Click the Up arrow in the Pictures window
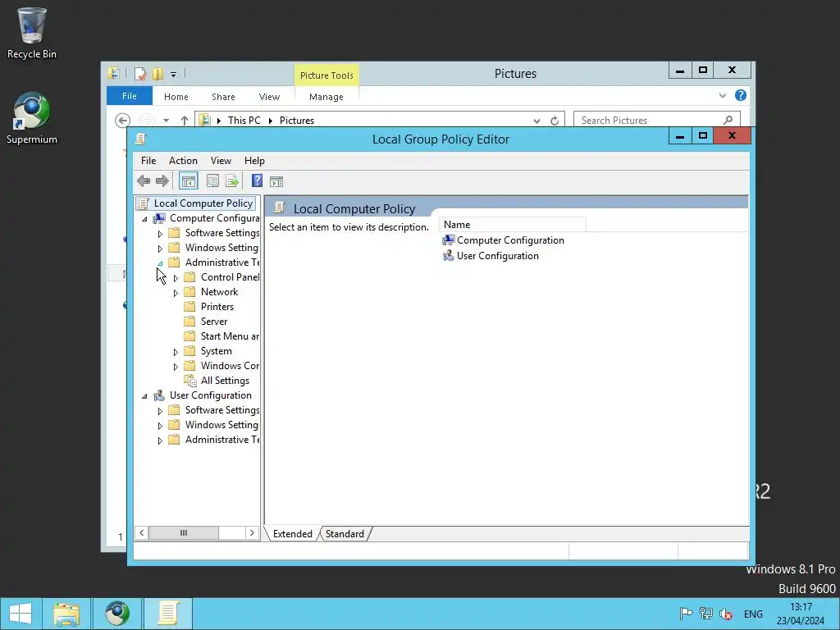This screenshot has width=840, height=630. (185, 121)
